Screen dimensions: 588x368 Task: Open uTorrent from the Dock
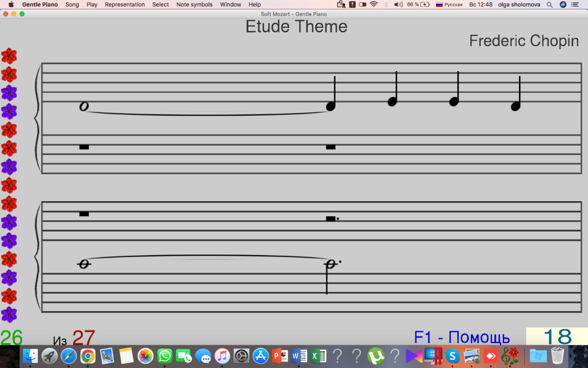coord(376,356)
